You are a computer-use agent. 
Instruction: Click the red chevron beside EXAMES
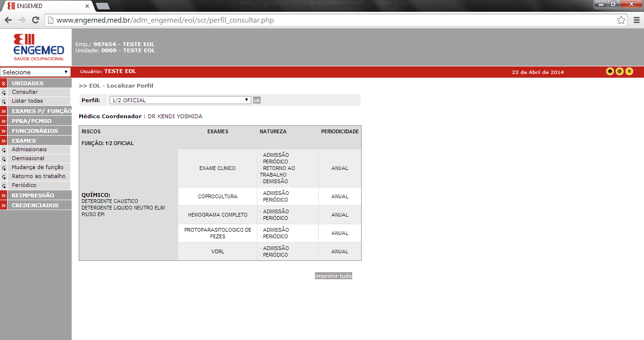coord(3,141)
